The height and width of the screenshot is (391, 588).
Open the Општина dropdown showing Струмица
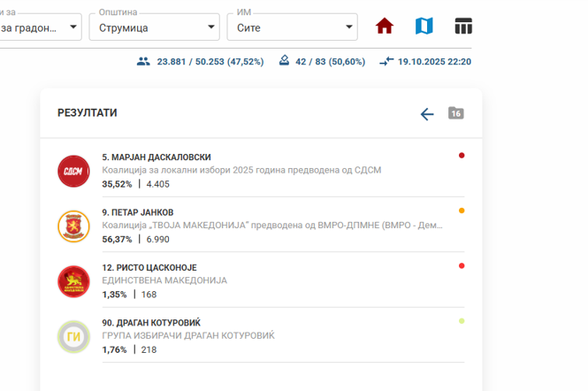[x=154, y=27]
